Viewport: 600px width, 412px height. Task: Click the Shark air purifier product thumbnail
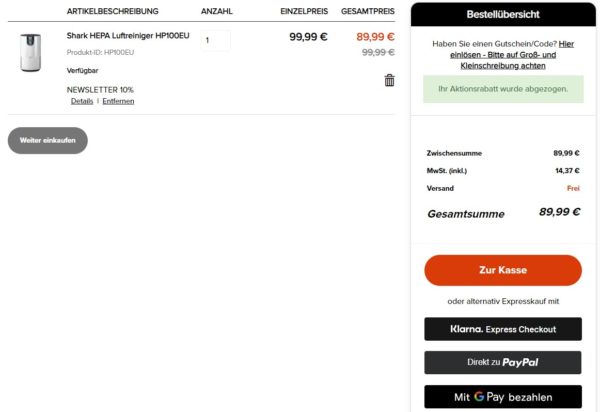[30, 52]
